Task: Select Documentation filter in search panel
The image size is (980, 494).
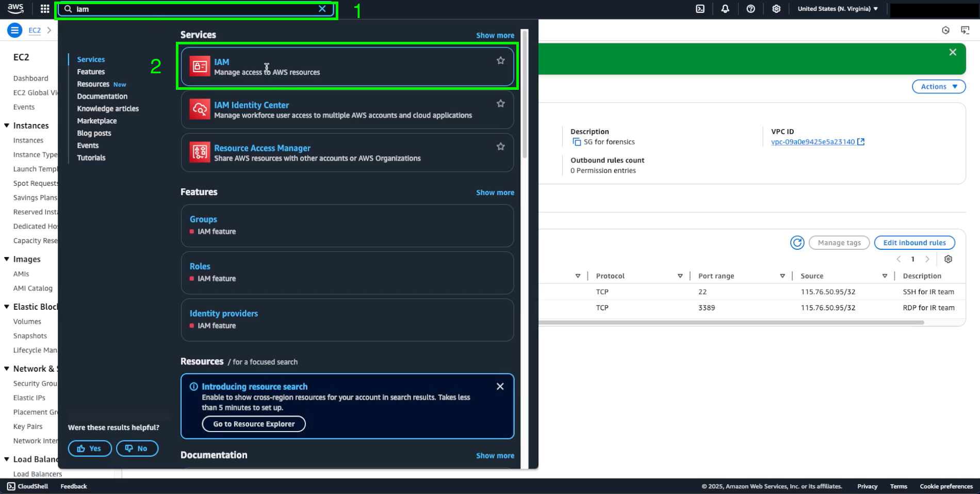Action: [102, 97]
